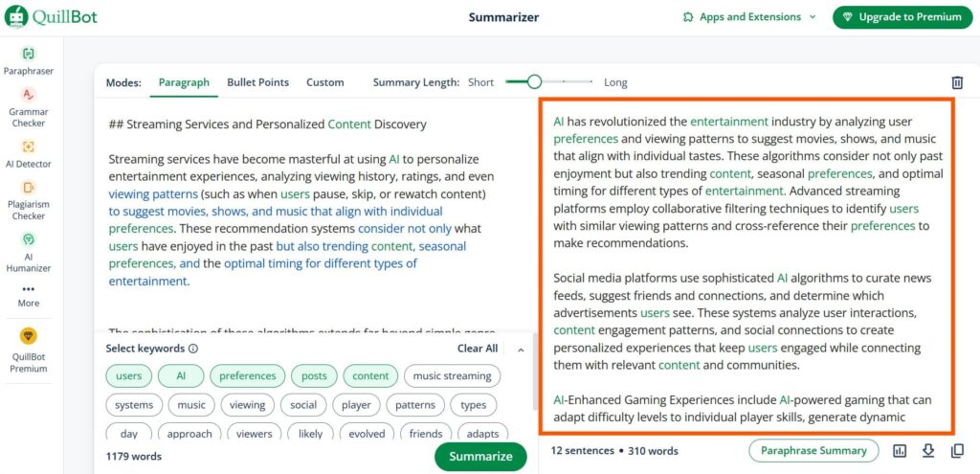
Task: Copy the summary with the copy icon
Action: tap(957, 451)
